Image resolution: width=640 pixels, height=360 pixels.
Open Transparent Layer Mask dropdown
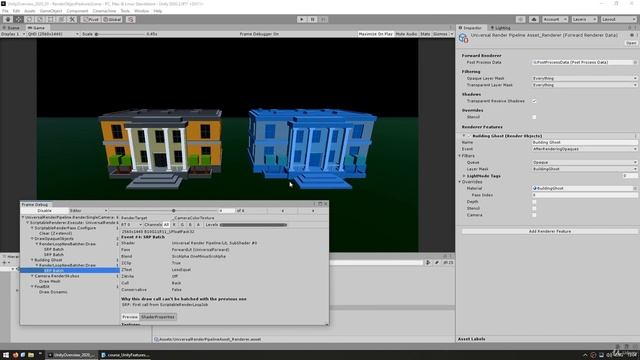coord(584,85)
